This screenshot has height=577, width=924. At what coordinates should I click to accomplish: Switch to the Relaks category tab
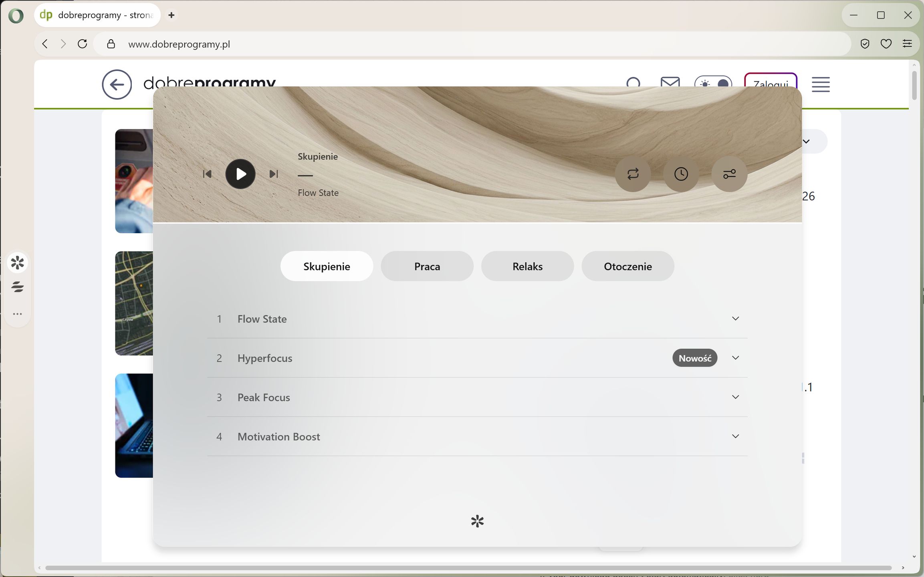pos(527,266)
